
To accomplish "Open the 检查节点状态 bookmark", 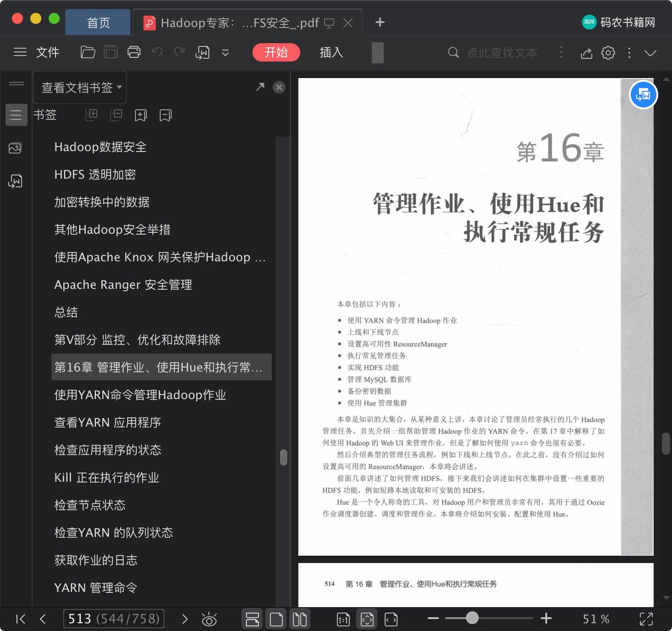I will pos(90,505).
